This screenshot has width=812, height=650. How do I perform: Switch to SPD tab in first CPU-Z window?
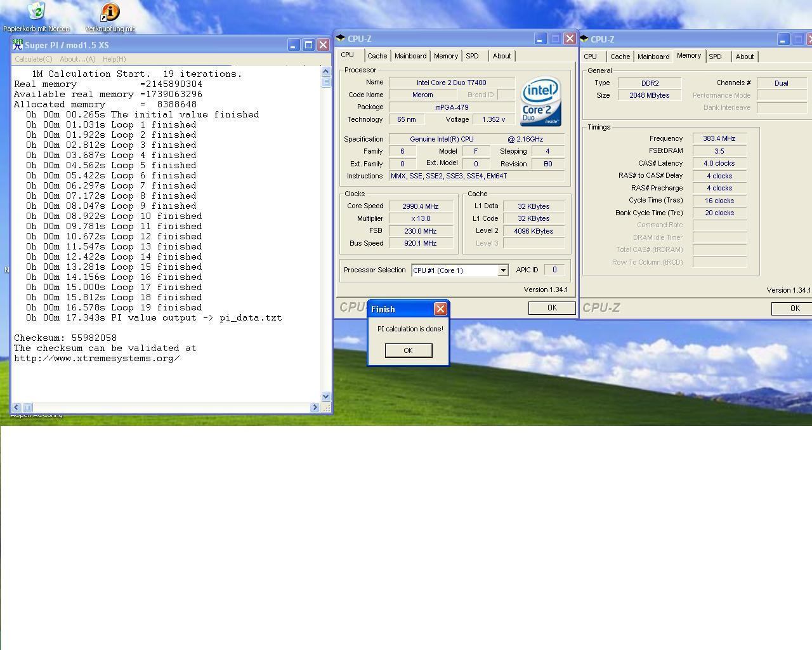pos(472,56)
